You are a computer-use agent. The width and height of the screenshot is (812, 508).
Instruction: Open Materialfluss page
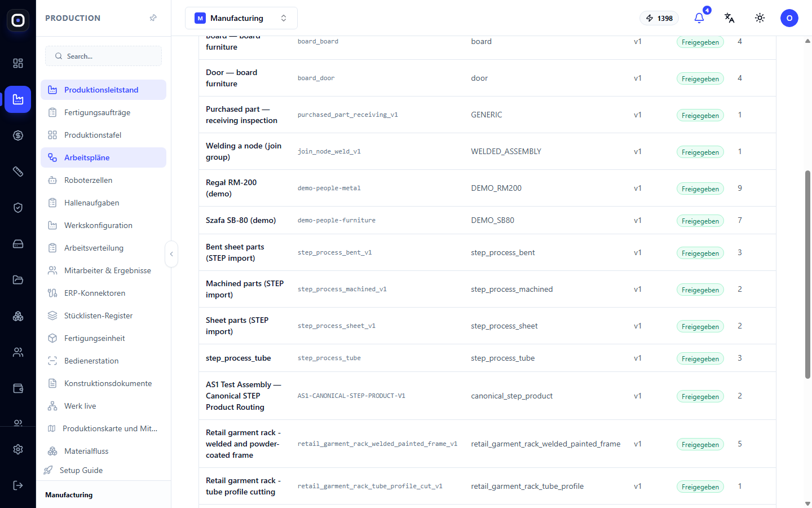(103, 451)
